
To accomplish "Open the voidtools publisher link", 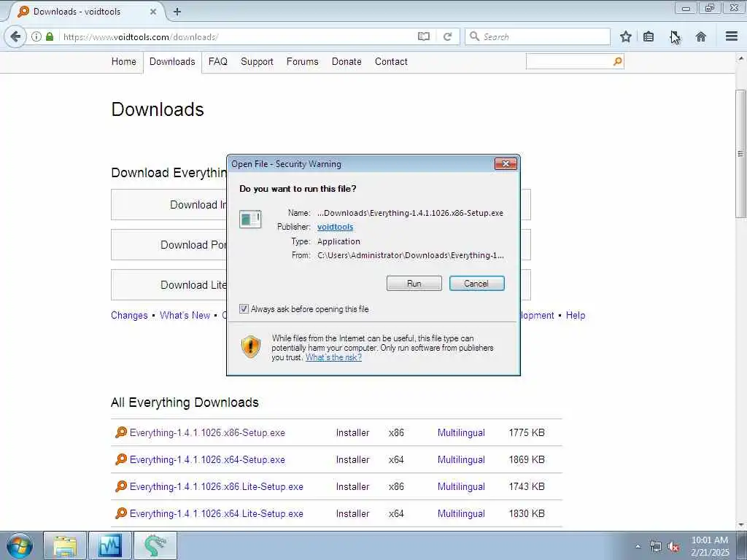I will [x=336, y=227].
